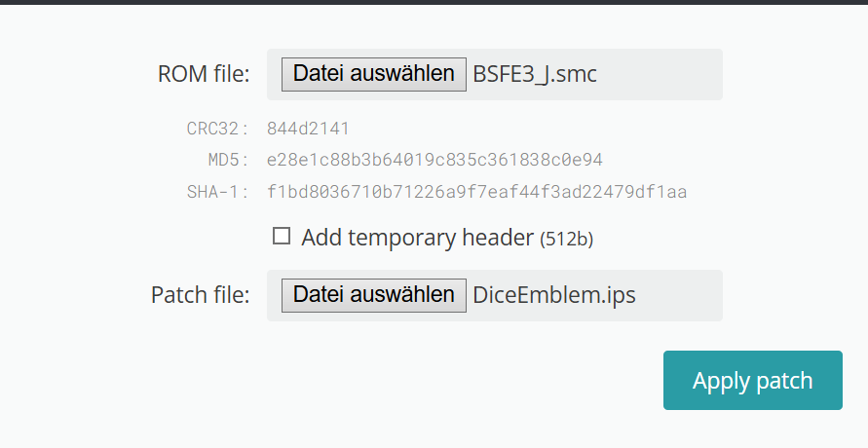The height and width of the screenshot is (448, 868).
Task: Enable the Add temporary header checkbox
Action: pos(282,236)
